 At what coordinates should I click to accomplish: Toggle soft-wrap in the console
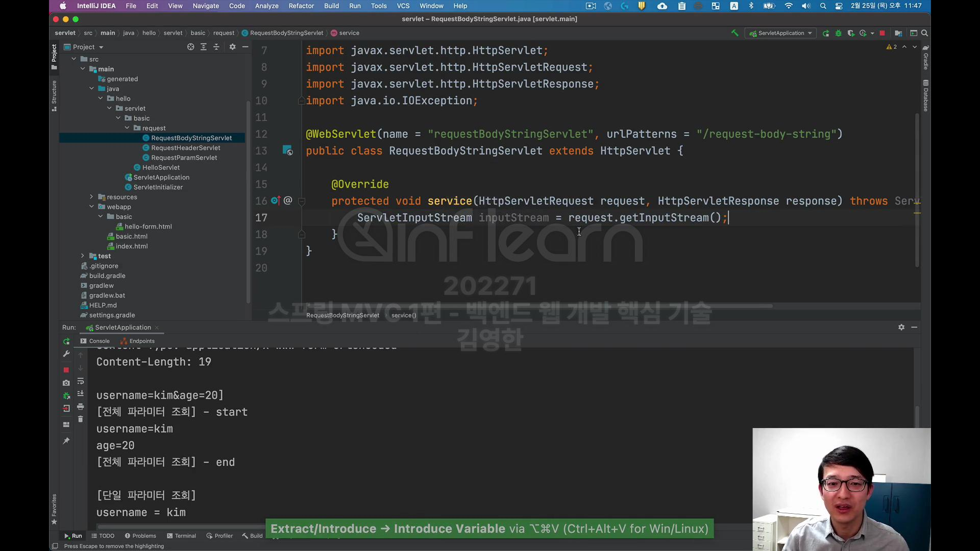[80, 381]
